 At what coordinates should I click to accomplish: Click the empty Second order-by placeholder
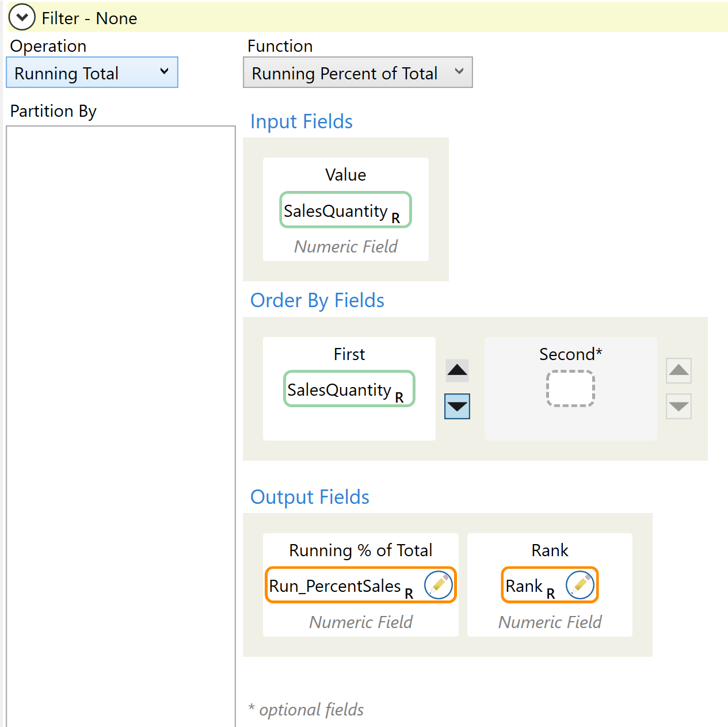point(570,389)
